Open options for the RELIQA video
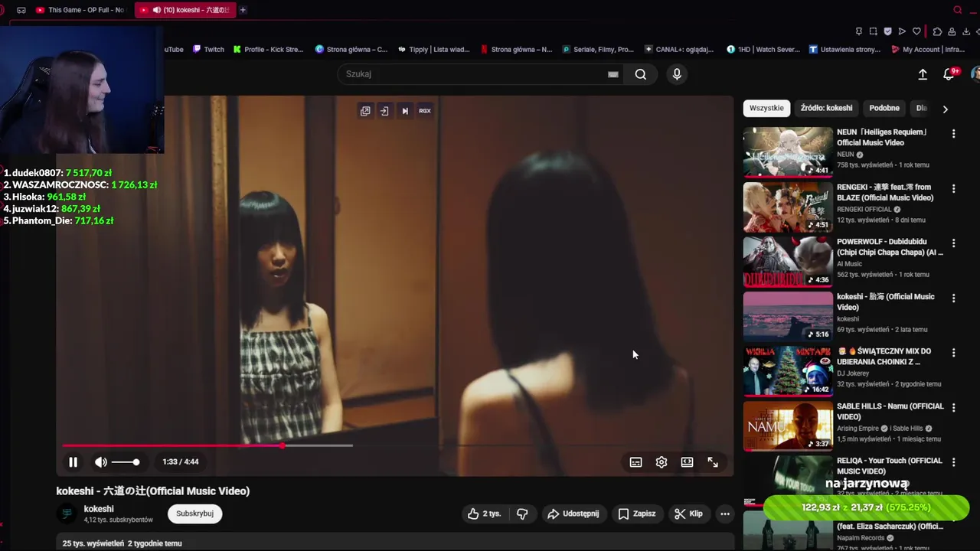980x551 pixels. click(x=953, y=462)
